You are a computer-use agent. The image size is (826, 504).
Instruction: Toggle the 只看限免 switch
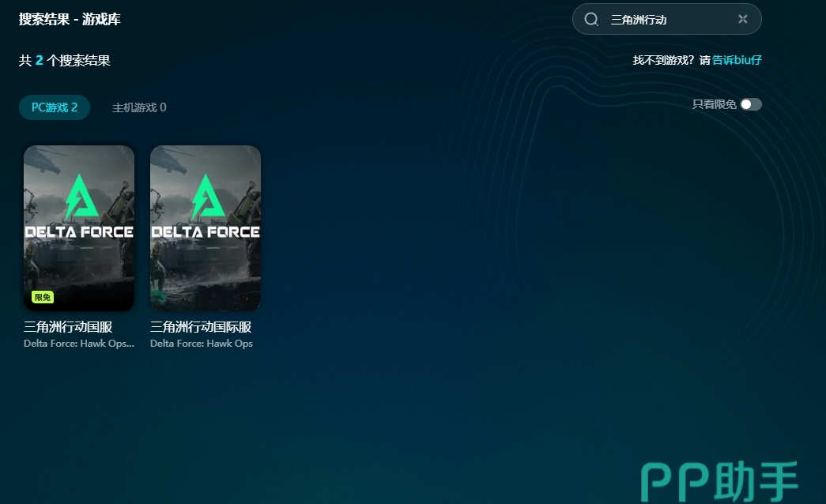pos(751,104)
